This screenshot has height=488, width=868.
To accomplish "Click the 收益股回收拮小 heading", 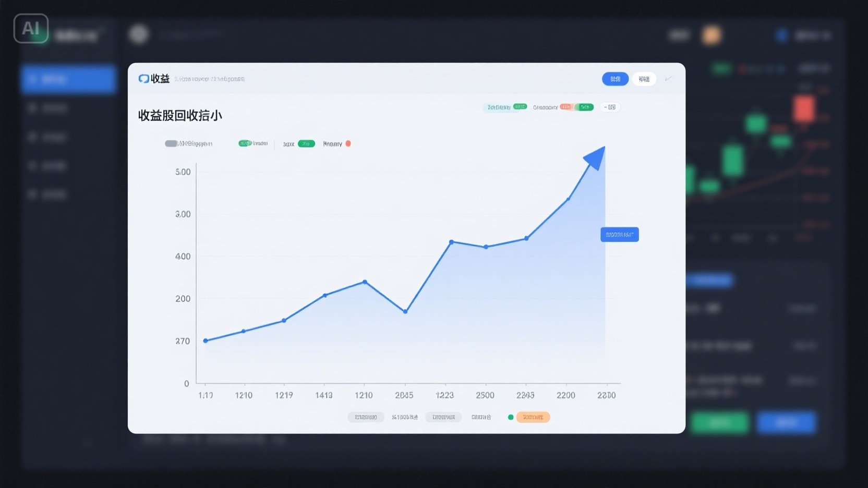I will coord(180,115).
